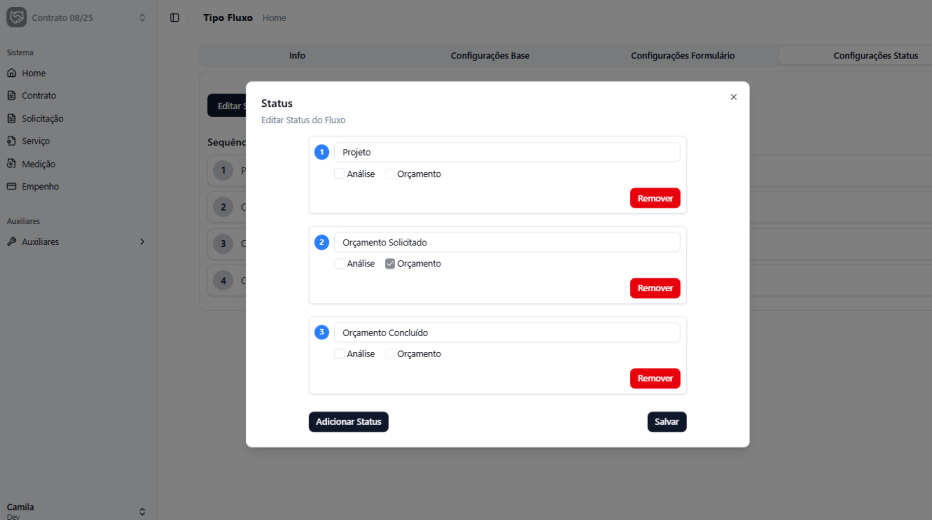
Task: Open Medição in sidebar
Action: (x=39, y=164)
